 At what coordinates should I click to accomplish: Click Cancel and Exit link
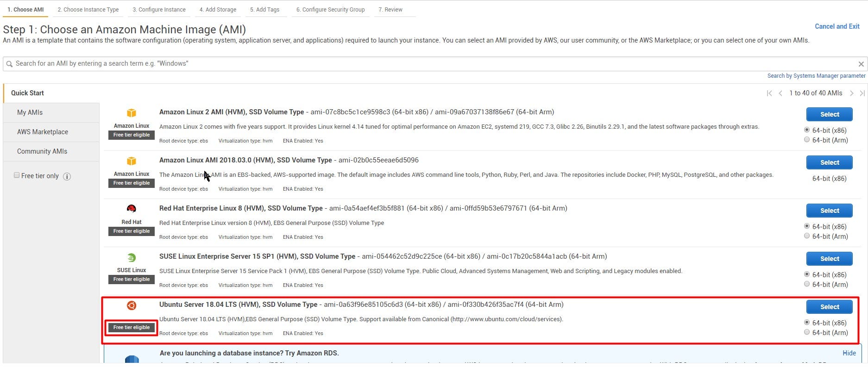pyautogui.click(x=837, y=26)
